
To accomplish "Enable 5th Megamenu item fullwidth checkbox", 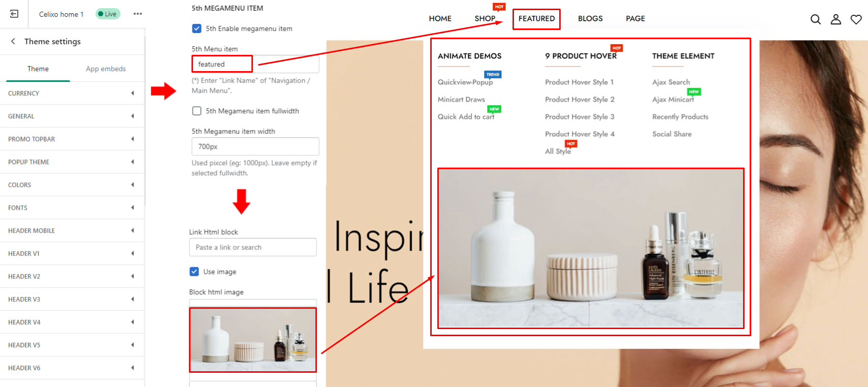I will coord(197,111).
